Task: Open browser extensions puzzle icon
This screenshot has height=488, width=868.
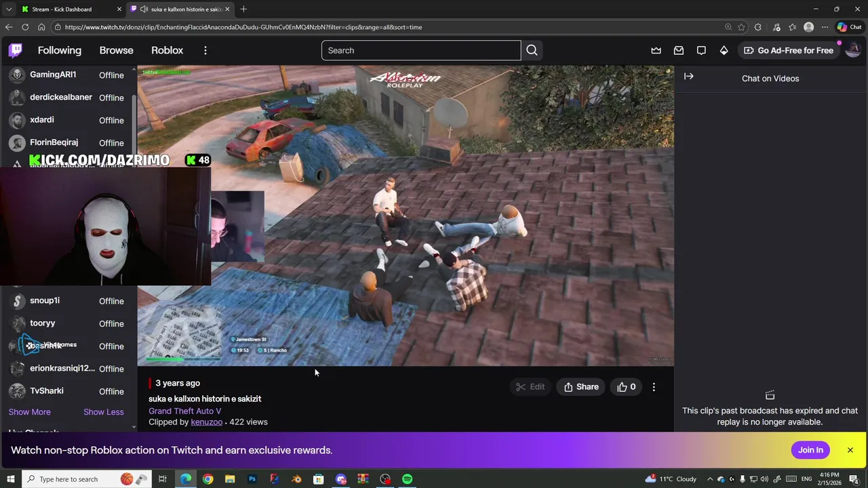Action: tap(758, 27)
